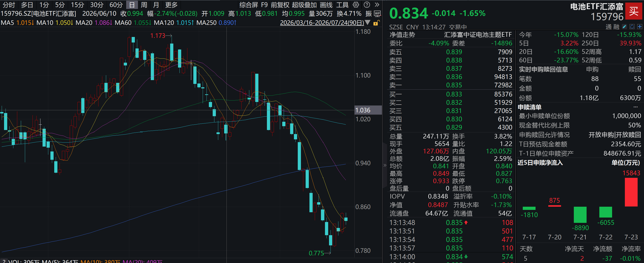Image resolution: width=644 pixels, height=263 pixels.
Task: Open the 更多 periods menu
Action: (x=171, y=4)
